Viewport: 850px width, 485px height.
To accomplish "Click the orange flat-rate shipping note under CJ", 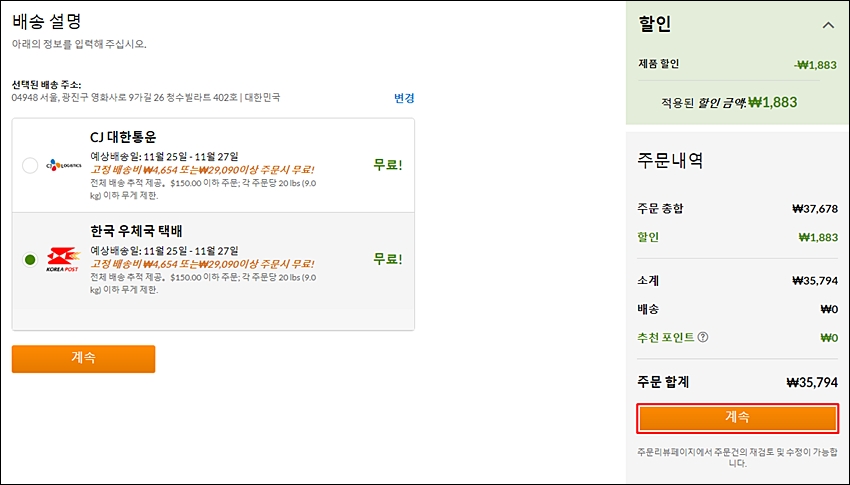I will pos(203,170).
